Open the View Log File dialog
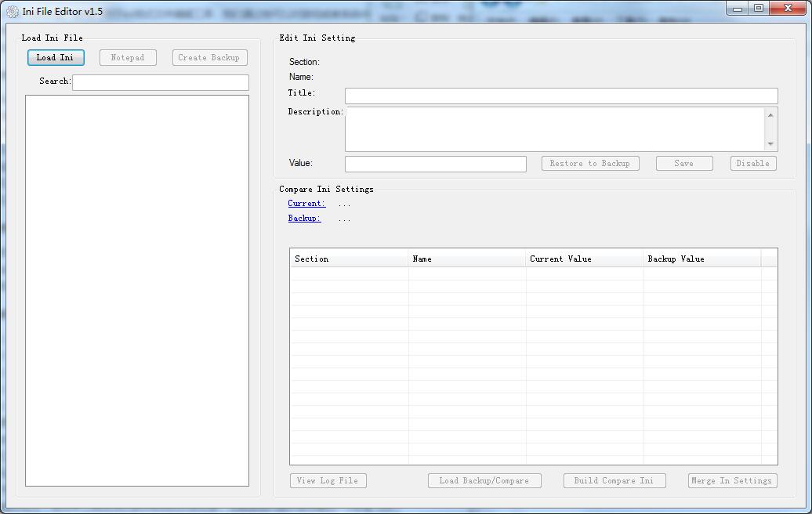The image size is (812, 514). [x=328, y=480]
